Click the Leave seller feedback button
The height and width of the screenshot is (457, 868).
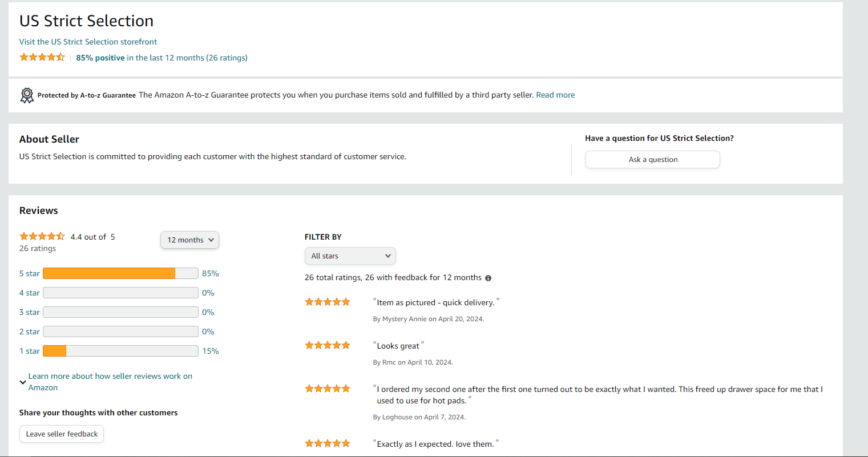point(62,434)
